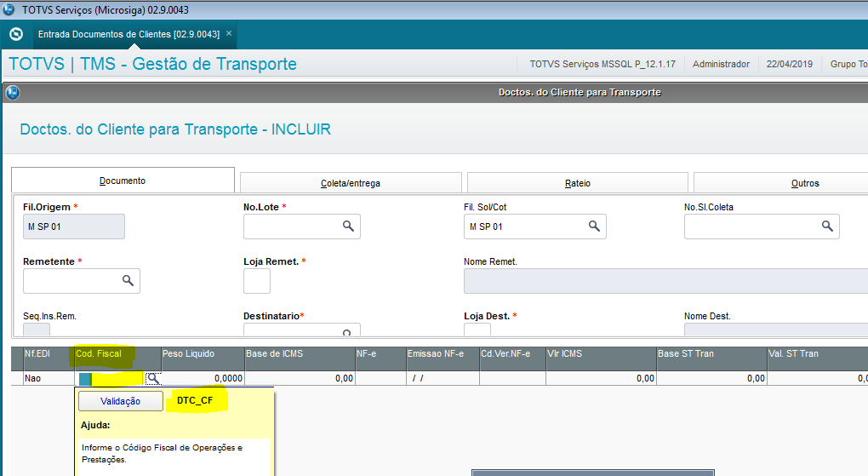Image resolution: width=868 pixels, height=476 pixels.
Task: Click the 0,00 Base ST Tran cell
Action: [x=712, y=378]
